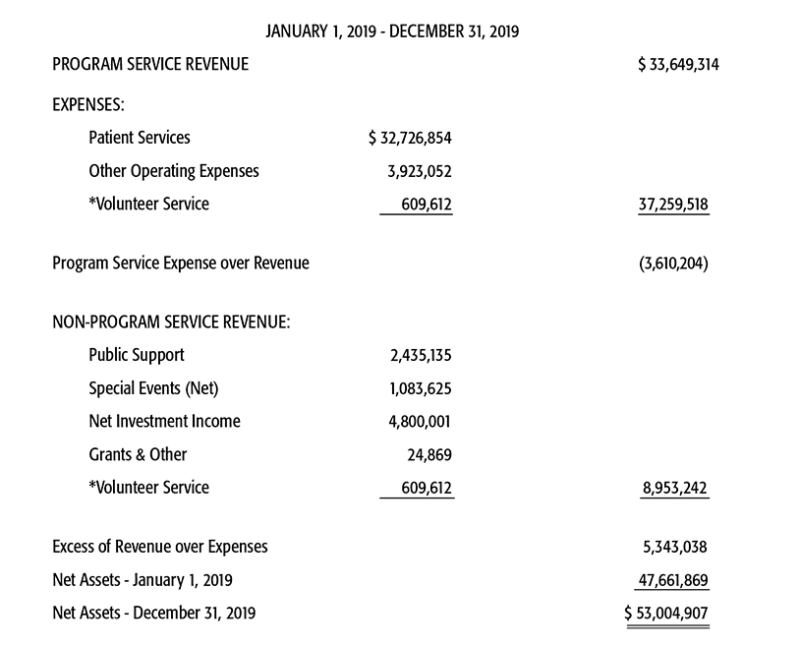The width and height of the screenshot is (800, 646).
Task: Select the $33,649,314 revenue amount
Action: point(678,65)
